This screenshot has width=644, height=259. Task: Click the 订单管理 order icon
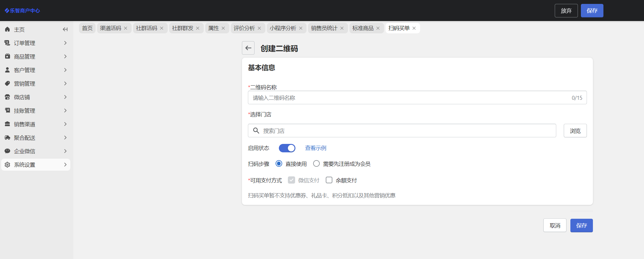pyautogui.click(x=8, y=43)
